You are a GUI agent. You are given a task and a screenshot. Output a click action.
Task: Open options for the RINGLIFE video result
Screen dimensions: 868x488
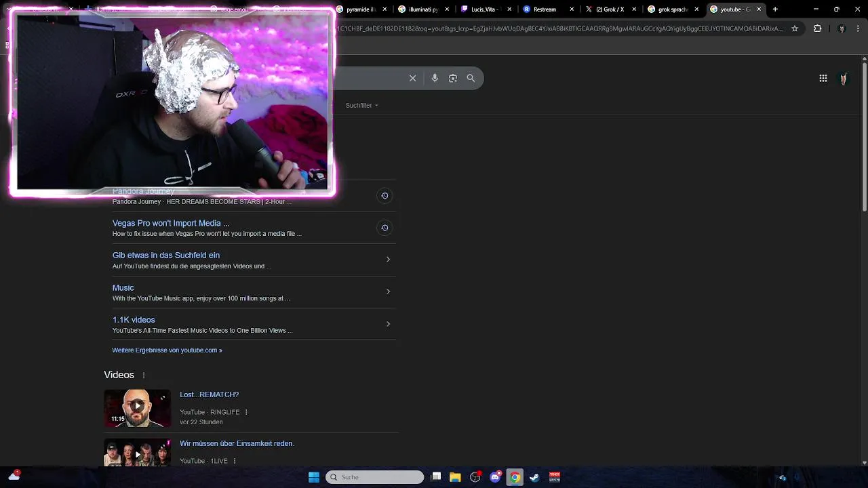click(246, 412)
